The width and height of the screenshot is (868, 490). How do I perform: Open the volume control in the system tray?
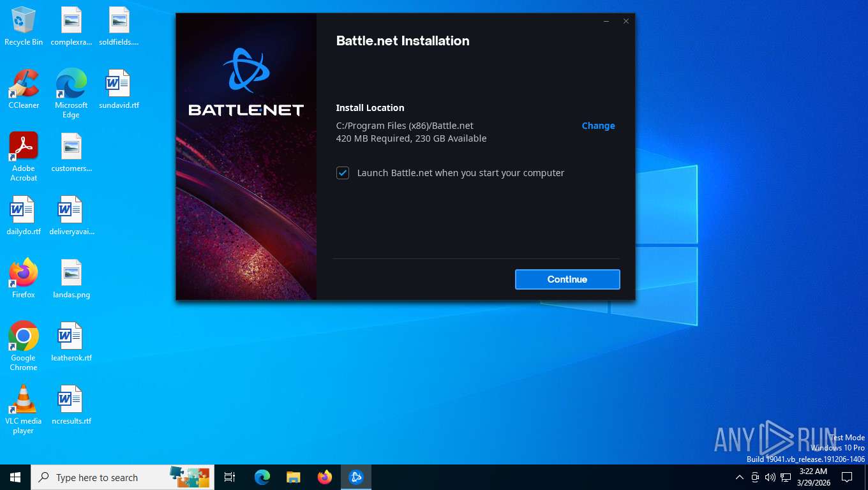tap(770, 477)
